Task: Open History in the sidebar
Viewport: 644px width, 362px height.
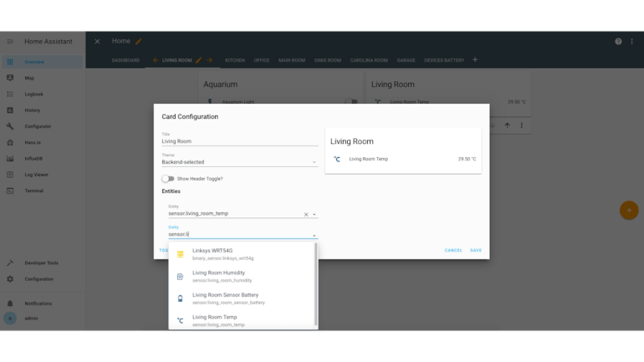Action: pyautogui.click(x=43, y=110)
